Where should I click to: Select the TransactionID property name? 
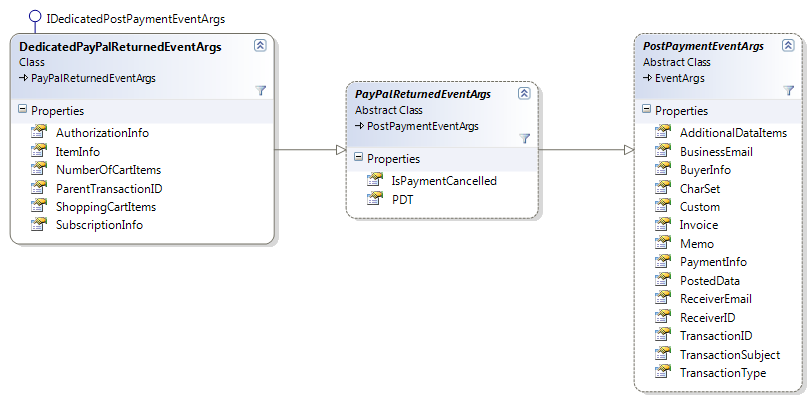click(716, 336)
